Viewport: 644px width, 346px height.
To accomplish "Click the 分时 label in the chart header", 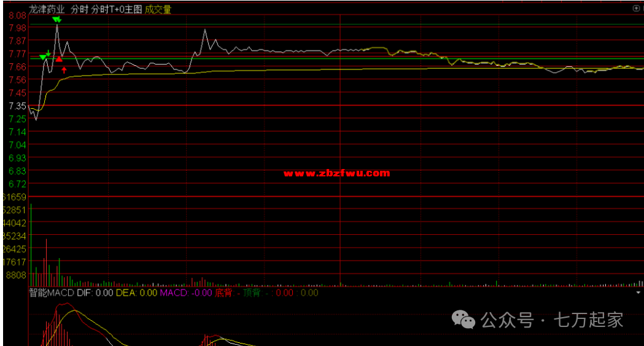I will click(79, 9).
